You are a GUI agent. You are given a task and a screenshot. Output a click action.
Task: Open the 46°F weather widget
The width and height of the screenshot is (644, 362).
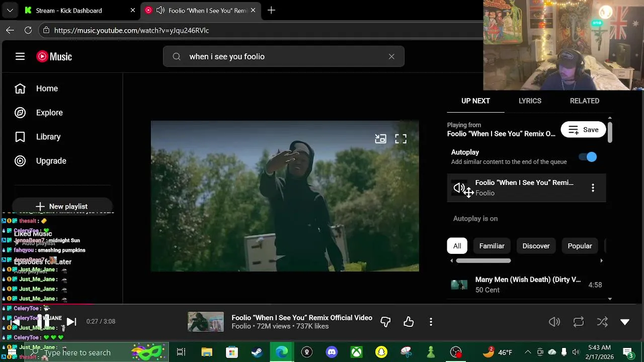click(498, 352)
